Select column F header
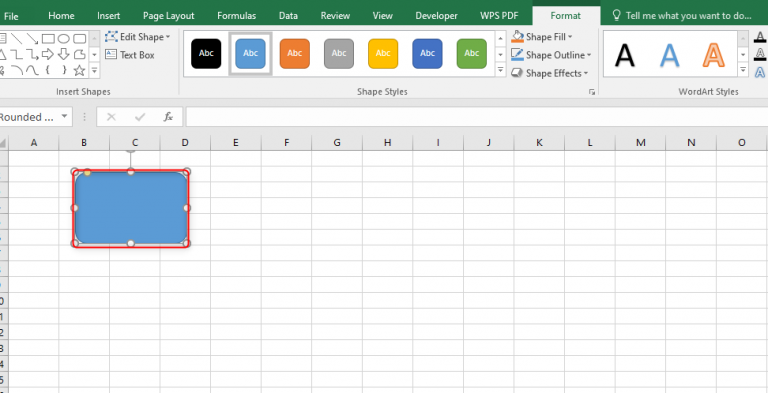768x393 pixels. click(287, 143)
